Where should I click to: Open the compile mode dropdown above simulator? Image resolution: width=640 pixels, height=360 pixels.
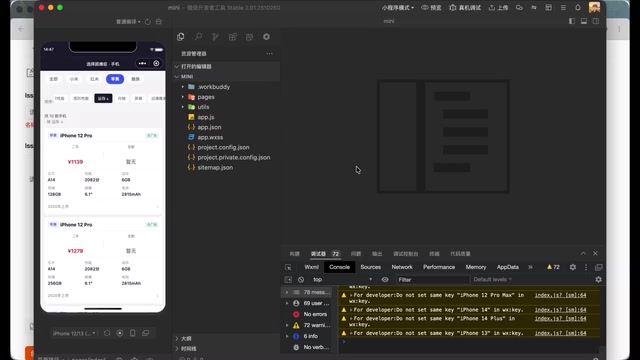point(128,22)
